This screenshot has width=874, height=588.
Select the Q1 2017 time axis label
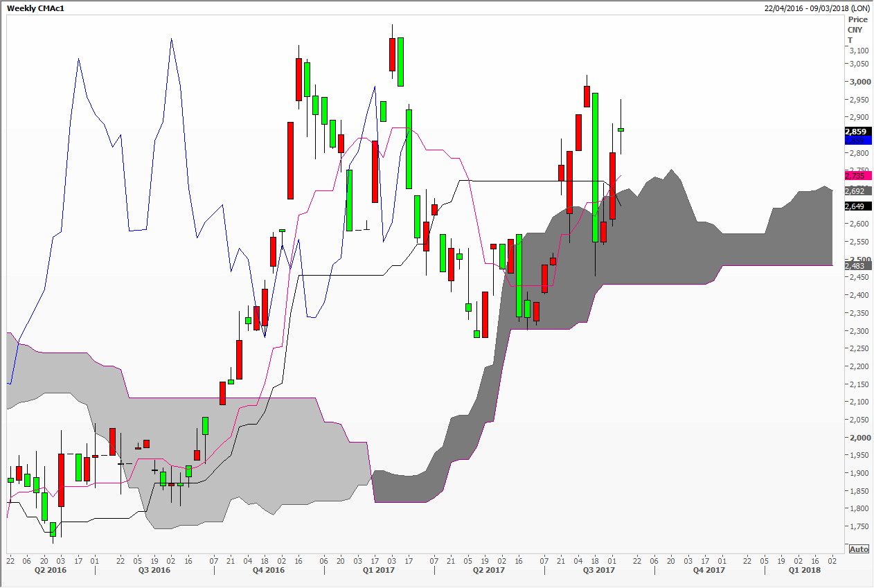coord(379,571)
